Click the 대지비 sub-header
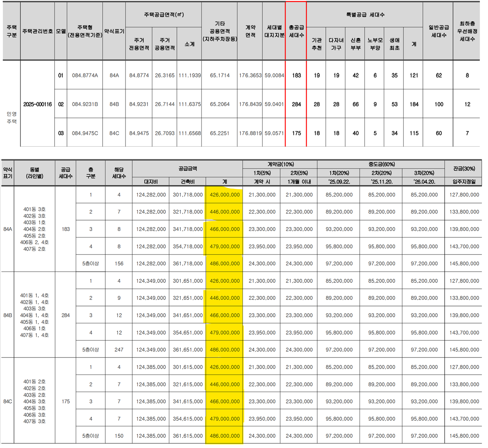488x448 pixels. coord(151,181)
